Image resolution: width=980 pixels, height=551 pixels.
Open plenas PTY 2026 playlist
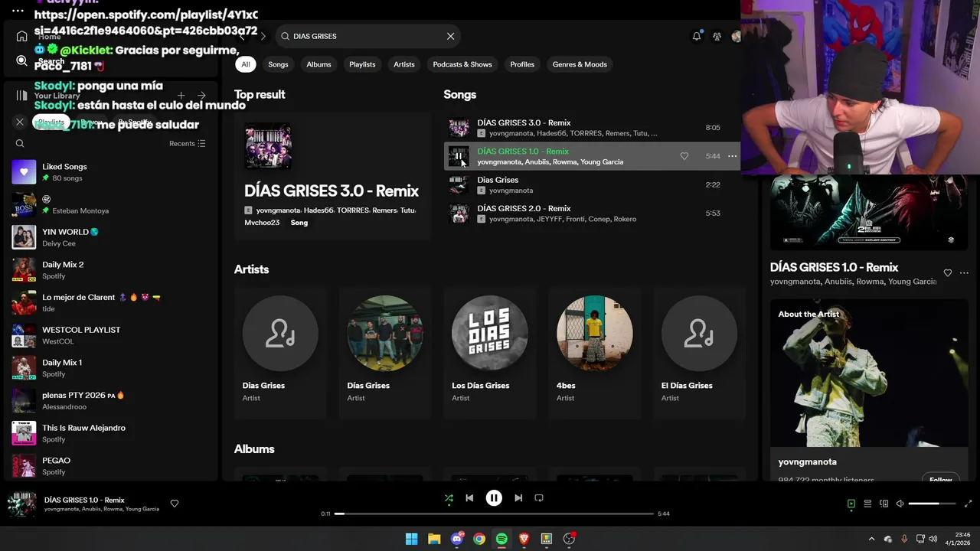click(111, 400)
